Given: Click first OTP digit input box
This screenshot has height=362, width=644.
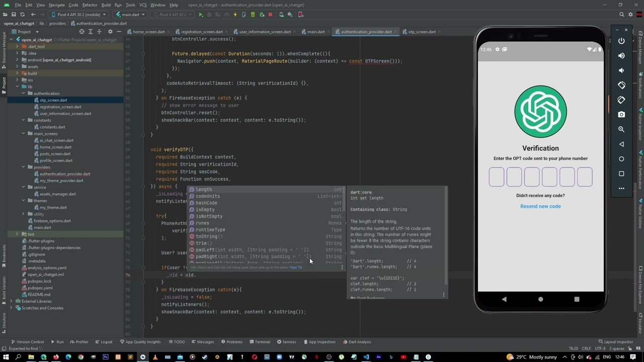Looking at the screenshot, I should (x=497, y=177).
